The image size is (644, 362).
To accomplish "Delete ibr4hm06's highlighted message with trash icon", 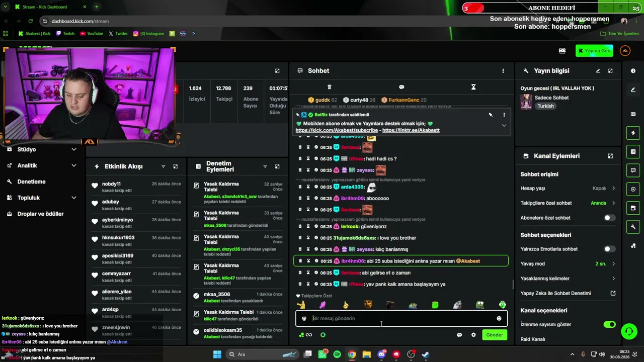I will (300, 261).
